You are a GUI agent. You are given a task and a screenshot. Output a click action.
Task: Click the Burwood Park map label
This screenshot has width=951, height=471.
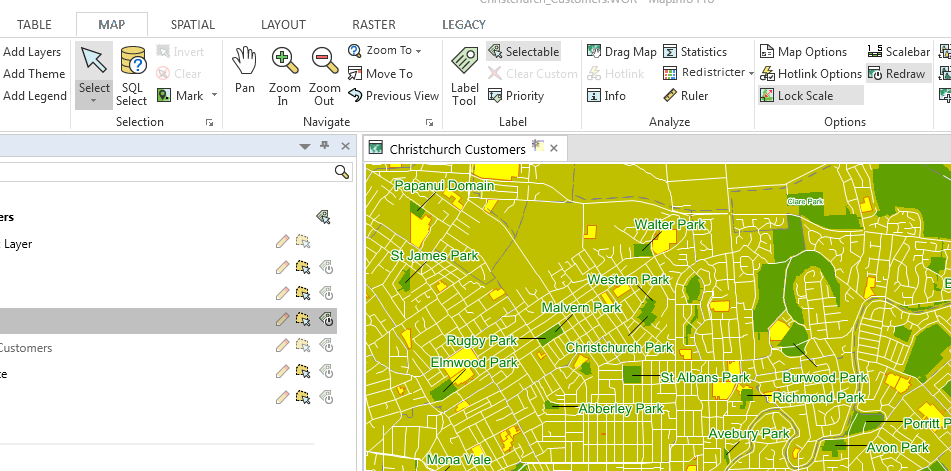click(825, 378)
